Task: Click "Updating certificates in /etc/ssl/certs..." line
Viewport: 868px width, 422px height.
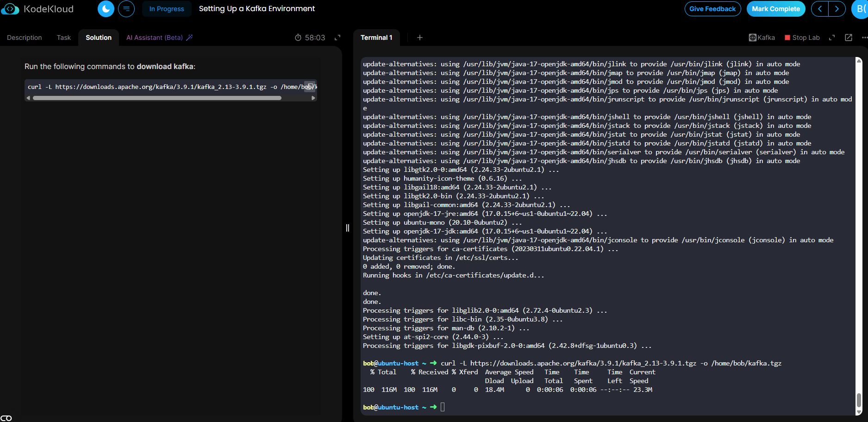Action: (441, 258)
